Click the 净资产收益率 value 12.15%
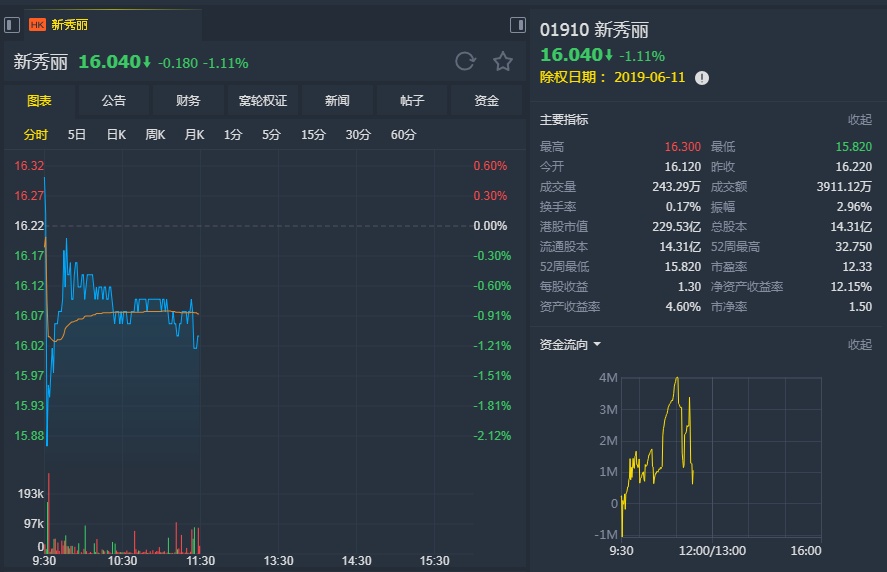The width and height of the screenshot is (887, 572). pyautogui.click(x=851, y=287)
